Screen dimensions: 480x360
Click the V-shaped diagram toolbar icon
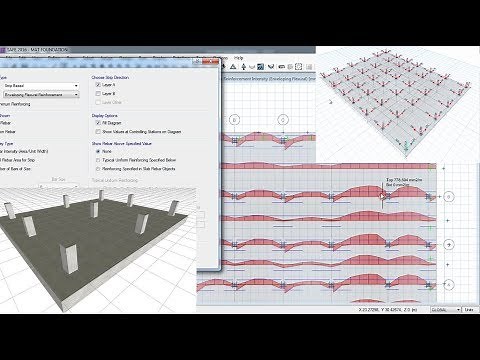[271, 67]
